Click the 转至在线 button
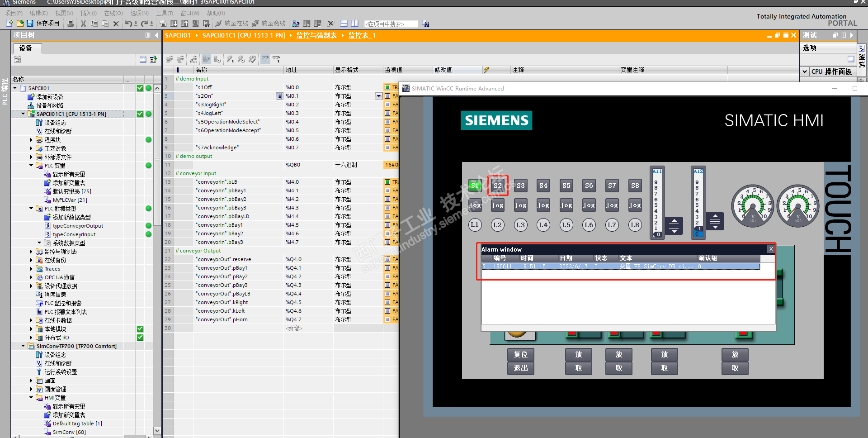 click(x=231, y=24)
